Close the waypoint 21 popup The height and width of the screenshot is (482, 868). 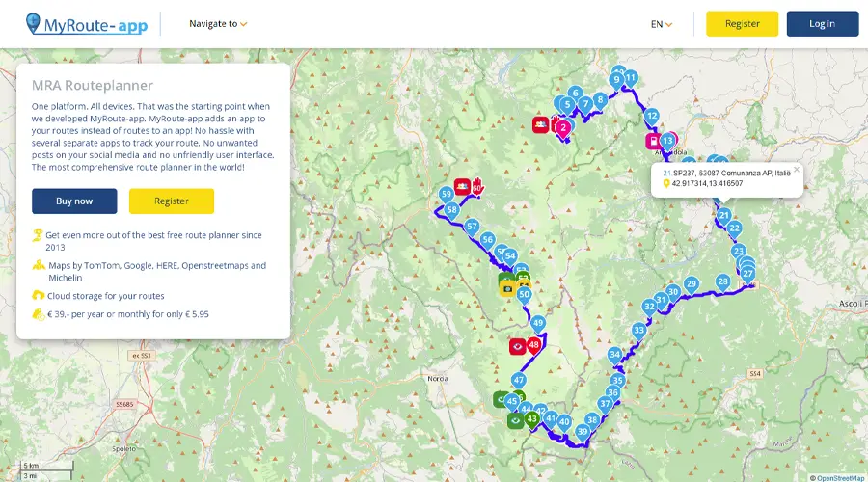[x=796, y=170]
